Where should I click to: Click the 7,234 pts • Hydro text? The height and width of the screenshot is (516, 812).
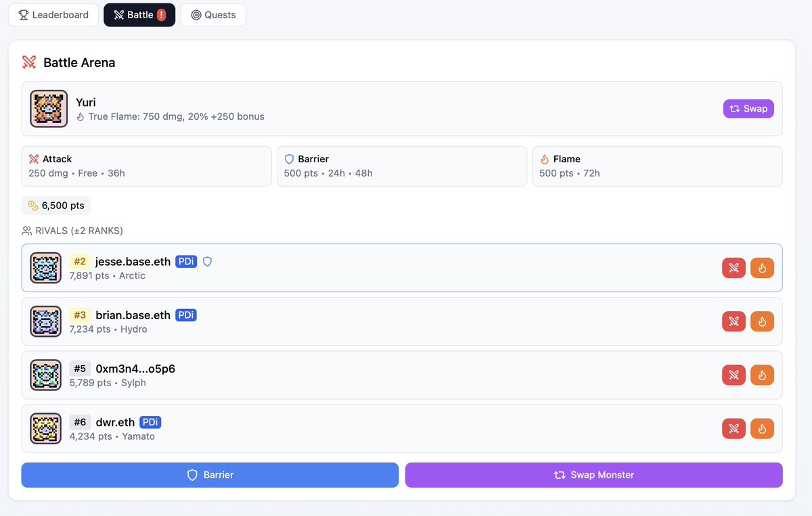coord(108,329)
